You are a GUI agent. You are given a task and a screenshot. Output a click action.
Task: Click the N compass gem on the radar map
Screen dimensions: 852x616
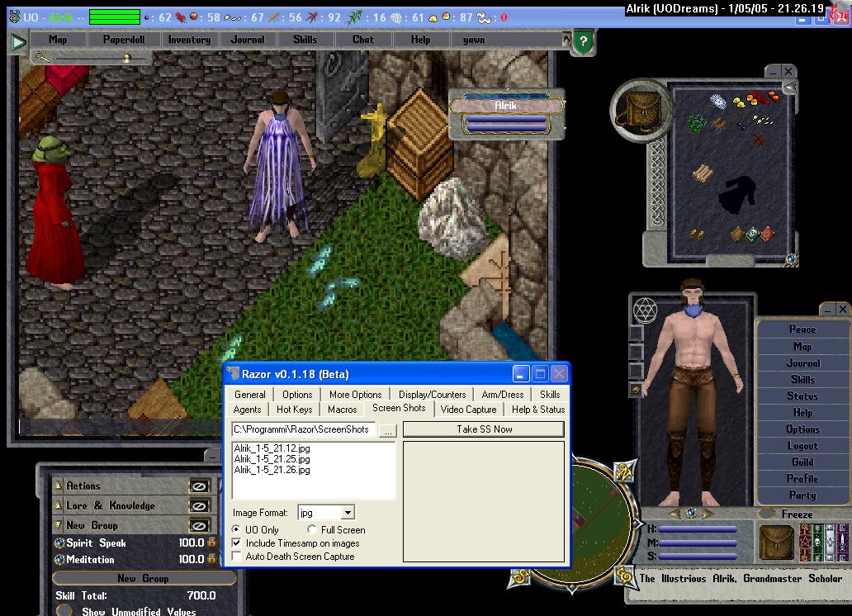pyautogui.click(x=624, y=471)
